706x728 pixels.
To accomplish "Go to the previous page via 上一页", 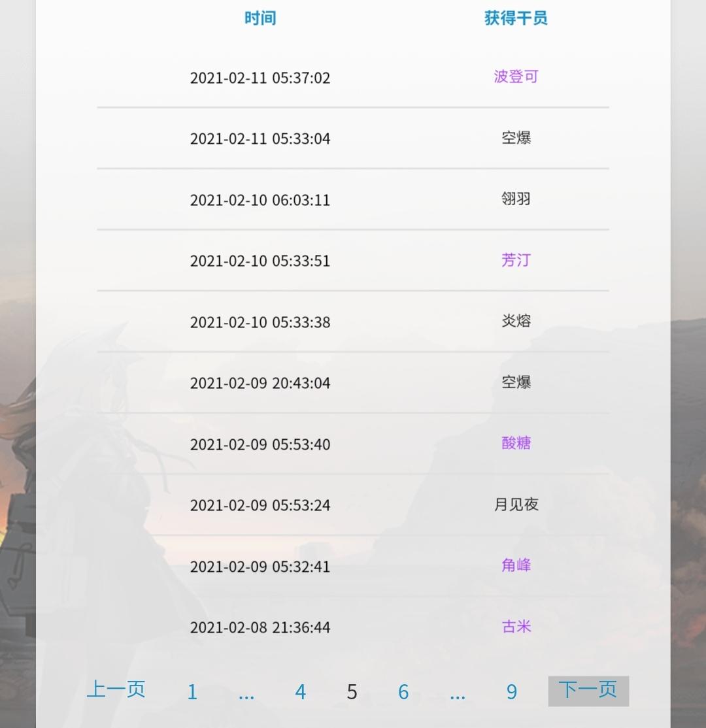I will pyautogui.click(x=116, y=689).
